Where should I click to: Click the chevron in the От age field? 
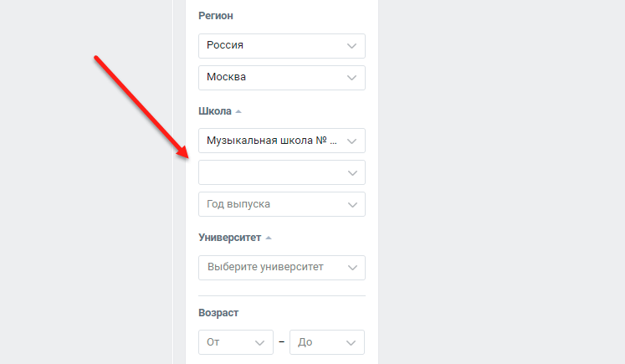[260, 343]
